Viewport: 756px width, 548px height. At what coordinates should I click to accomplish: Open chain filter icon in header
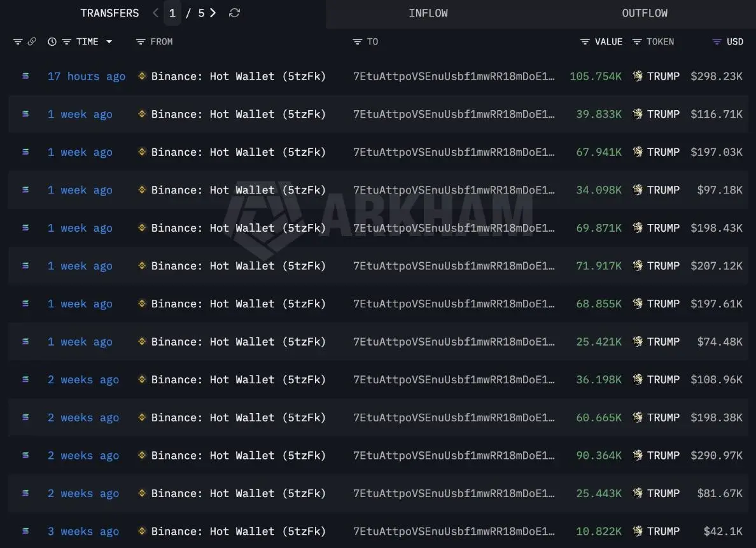[18, 41]
